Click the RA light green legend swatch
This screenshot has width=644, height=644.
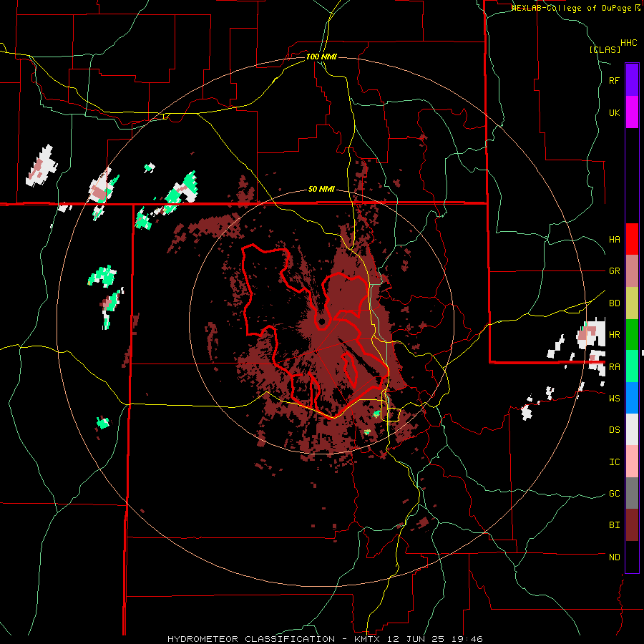pos(632,366)
